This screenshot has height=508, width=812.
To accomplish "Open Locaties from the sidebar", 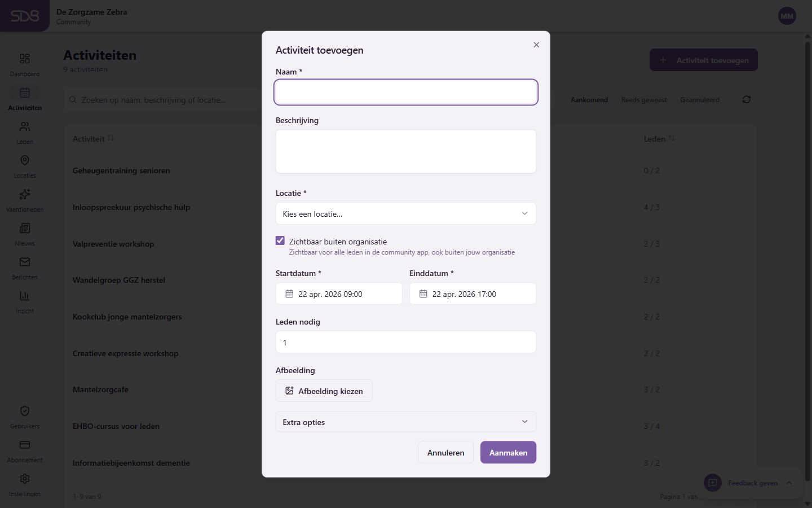I will coord(25,161).
